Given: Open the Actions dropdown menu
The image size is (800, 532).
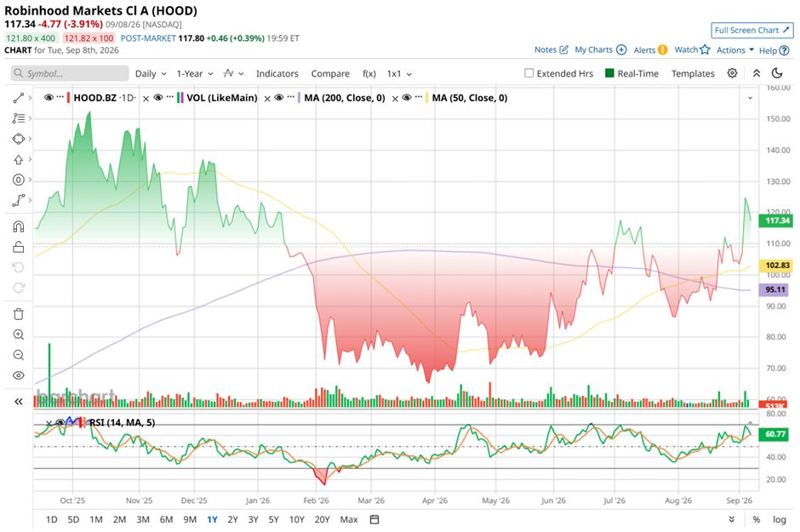Looking at the screenshot, I should pos(735,50).
